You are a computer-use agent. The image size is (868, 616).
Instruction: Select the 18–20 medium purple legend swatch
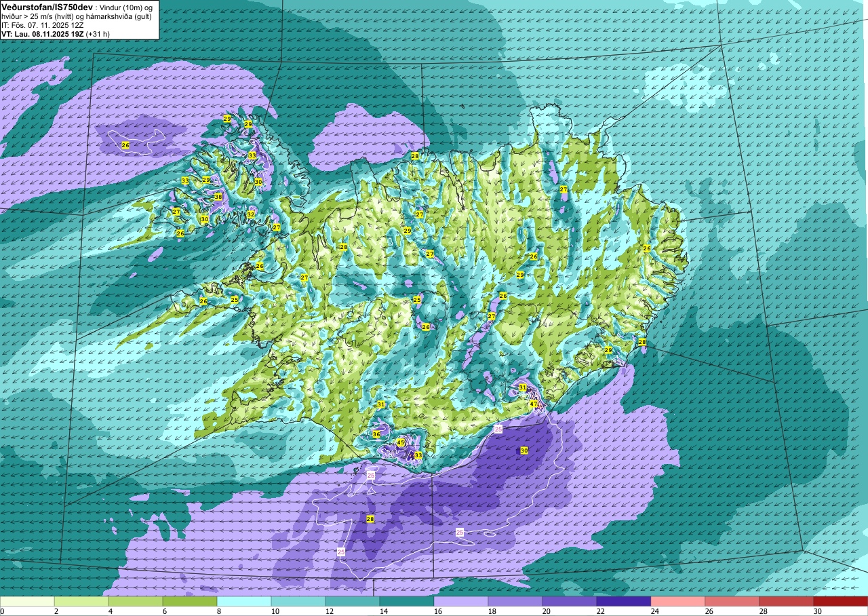pos(515,601)
